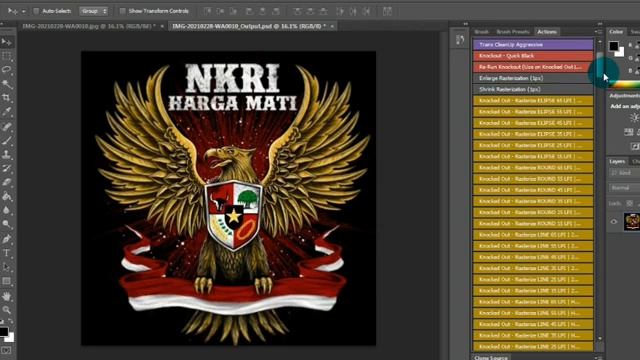
Task: Select the Blur tool
Action: pyautogui.click(x=7, y=211)
